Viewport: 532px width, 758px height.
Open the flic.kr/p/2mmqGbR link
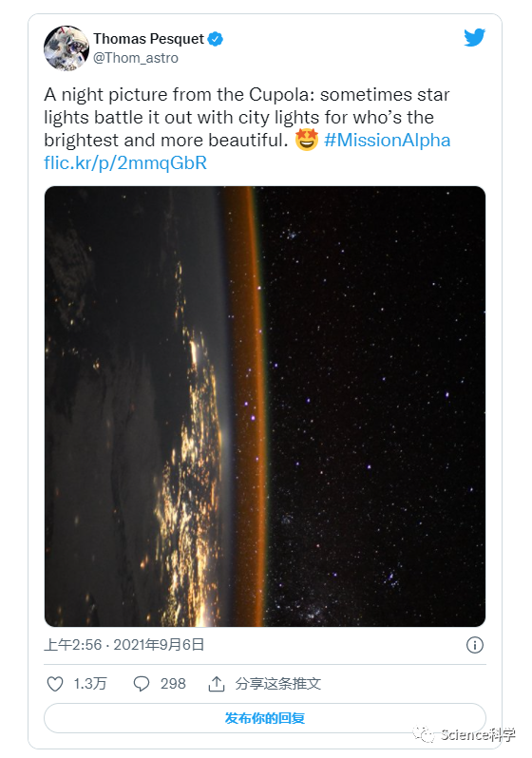click(125, 163)
